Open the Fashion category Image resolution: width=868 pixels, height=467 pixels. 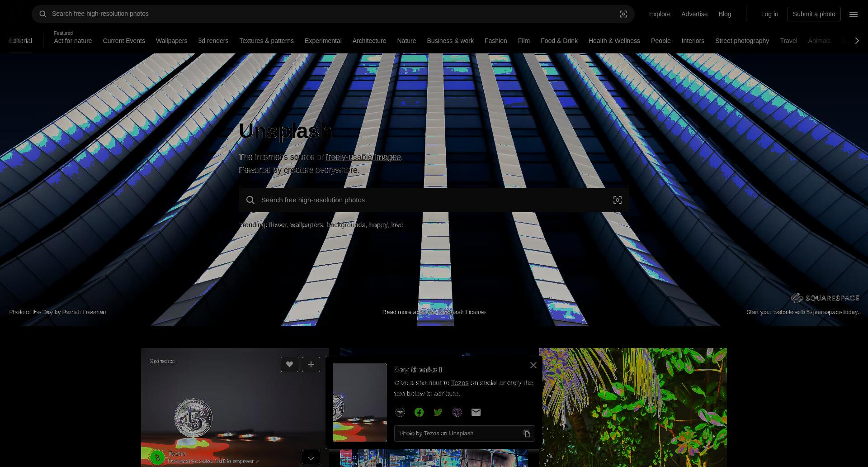coord(495,41)
